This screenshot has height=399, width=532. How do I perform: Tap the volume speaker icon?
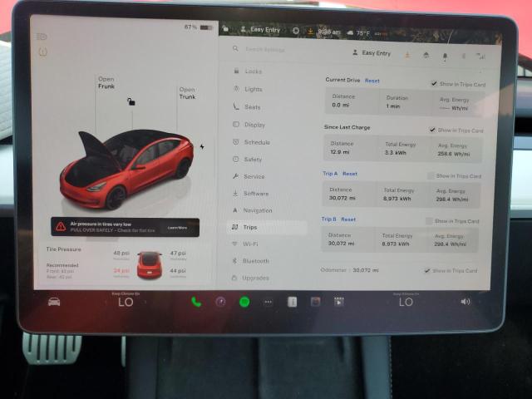point(465,301)
